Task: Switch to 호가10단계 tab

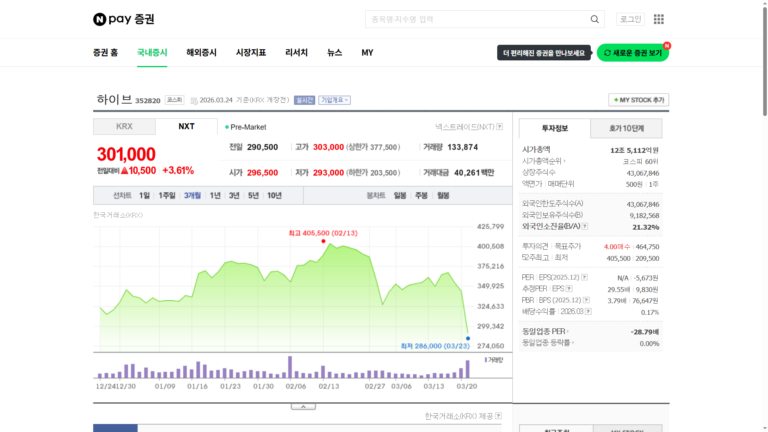Action: click(626, 128)
